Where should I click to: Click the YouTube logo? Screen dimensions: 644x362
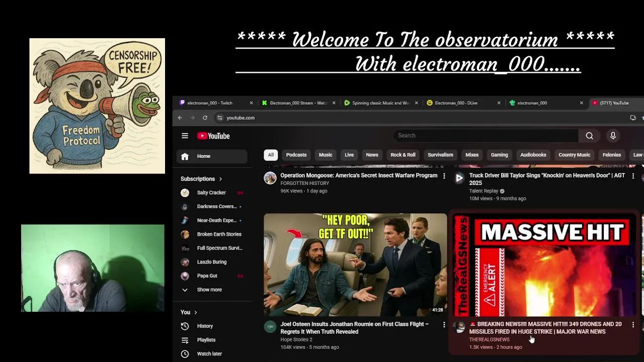[213, 136]
